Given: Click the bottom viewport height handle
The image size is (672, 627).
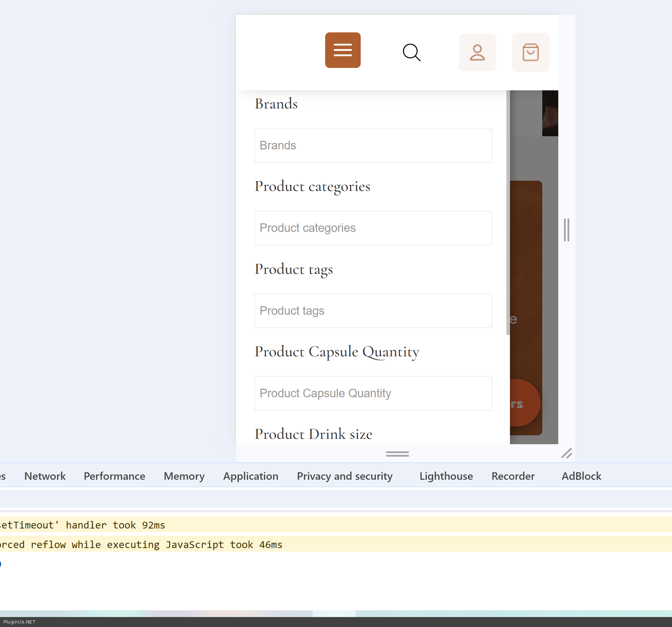Looking at the screenshot, I should point(397,454).
